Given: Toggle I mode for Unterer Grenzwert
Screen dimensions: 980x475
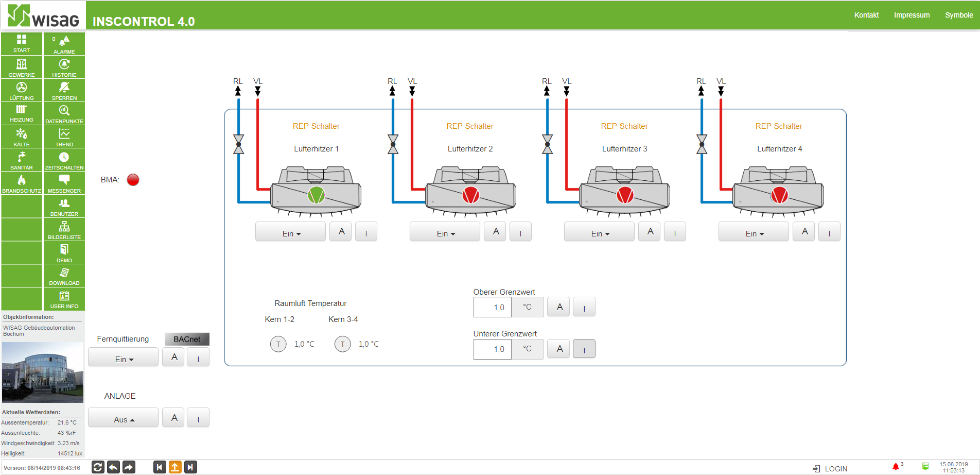Looking at the screenshot, I should [584, 349].
